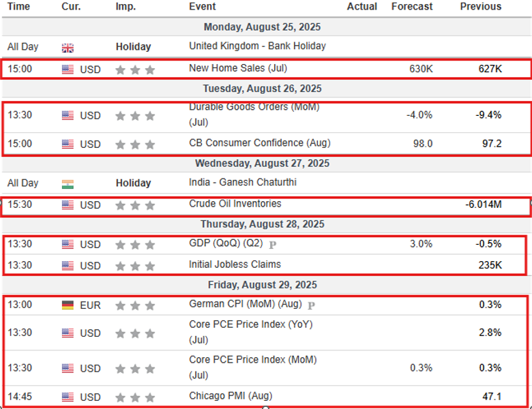This screenshot has height=409, width=532.
Task: Open the New Home Sales (Jul) event
Action: 238,68
